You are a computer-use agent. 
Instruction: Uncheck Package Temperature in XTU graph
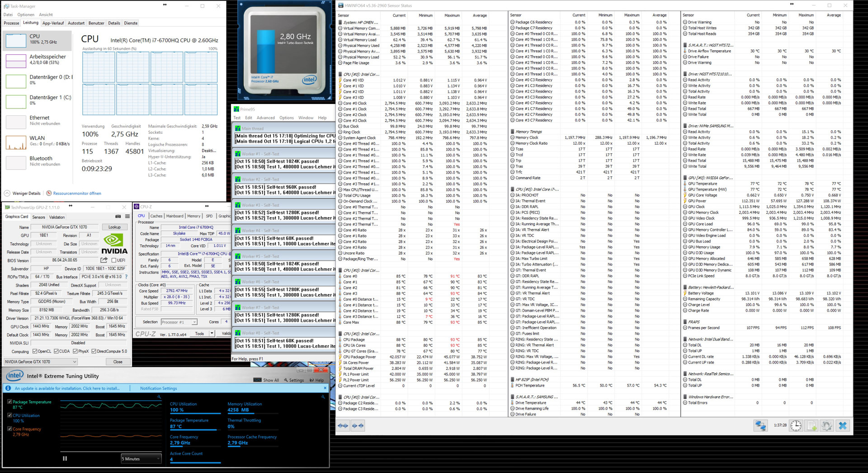tap(9, 402)
